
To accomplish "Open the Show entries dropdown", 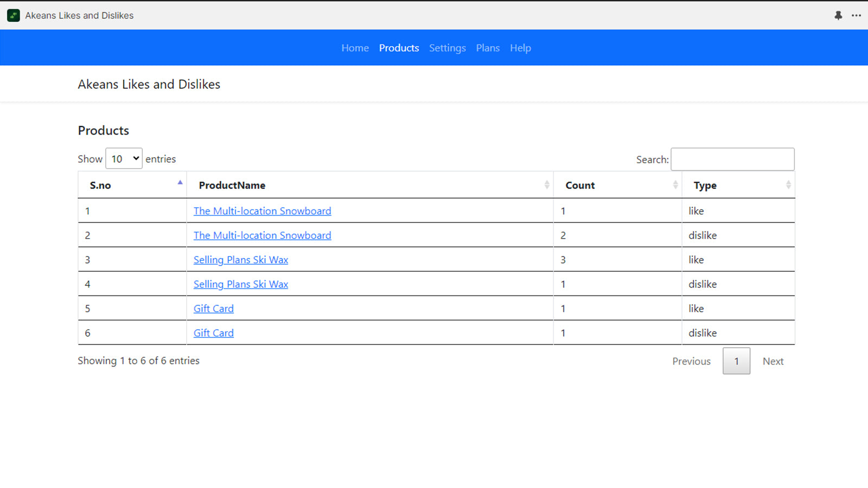I will [x=124, y=159].
